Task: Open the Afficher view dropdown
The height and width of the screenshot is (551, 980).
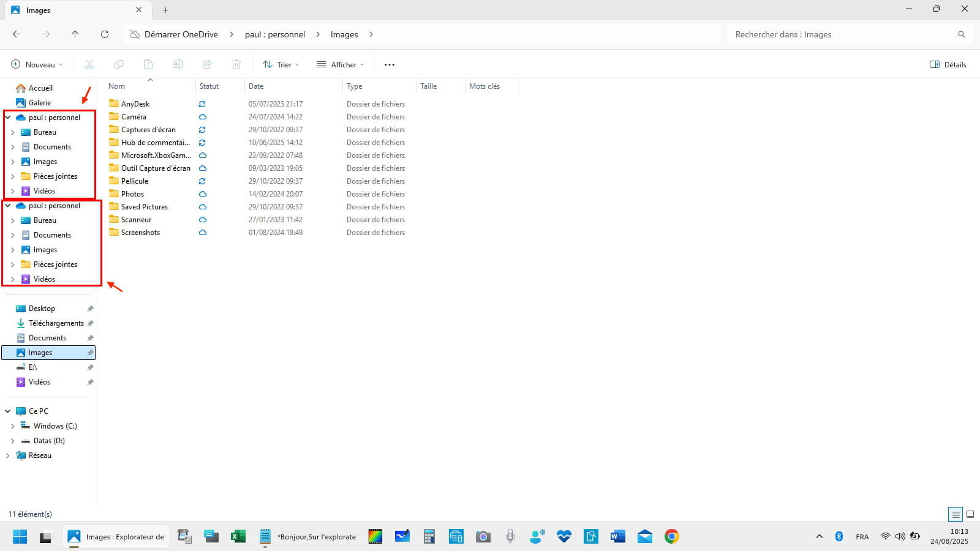Action: [341, 64]
